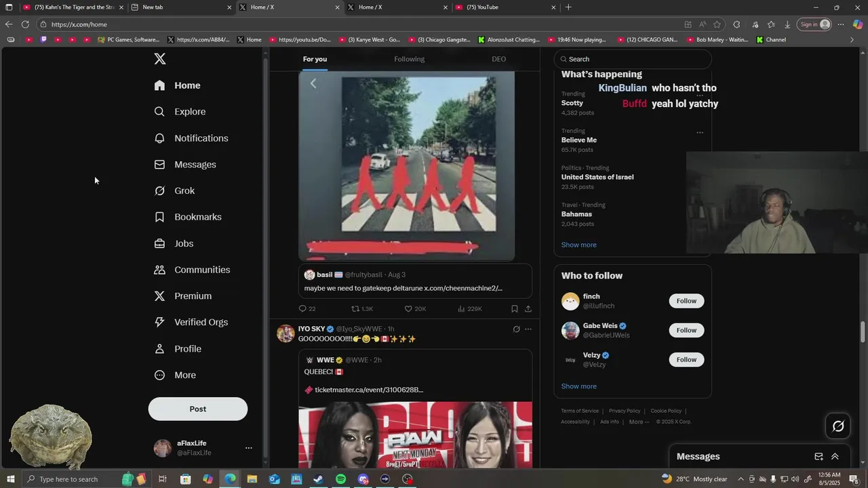Open more options on IYO SKY post
Viewport: 868px width, 488px height.
pyautogui.click(x=528, y=329)
